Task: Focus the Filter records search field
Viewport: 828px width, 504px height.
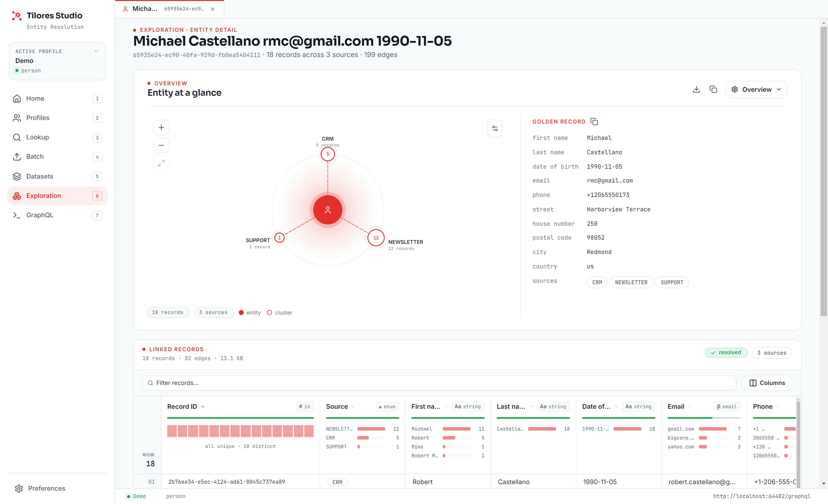Action: tap(439, 383)
